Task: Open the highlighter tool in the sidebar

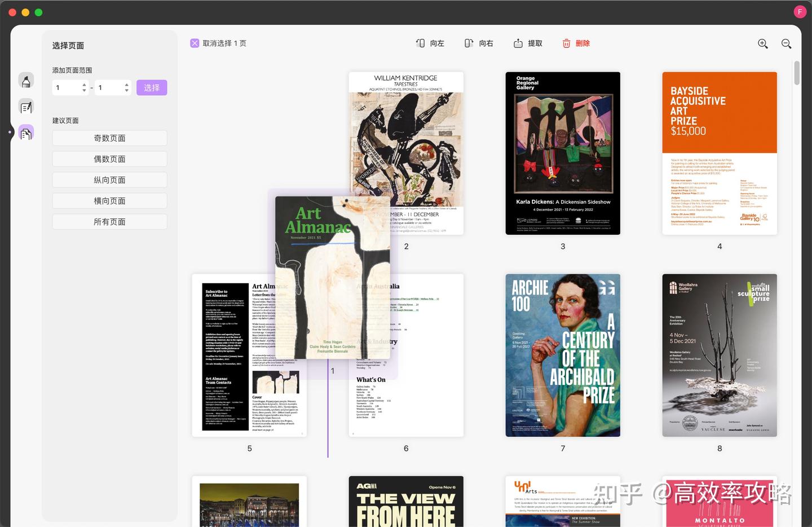Action: (26, 81)
